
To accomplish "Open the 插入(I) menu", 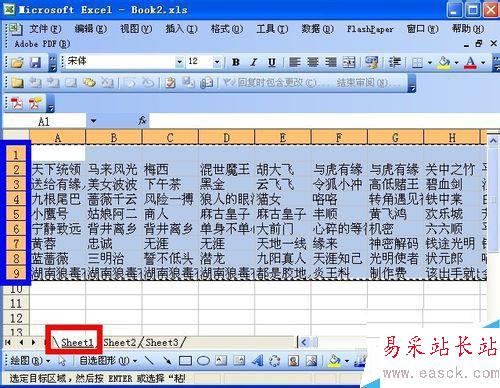I will 181,29.
